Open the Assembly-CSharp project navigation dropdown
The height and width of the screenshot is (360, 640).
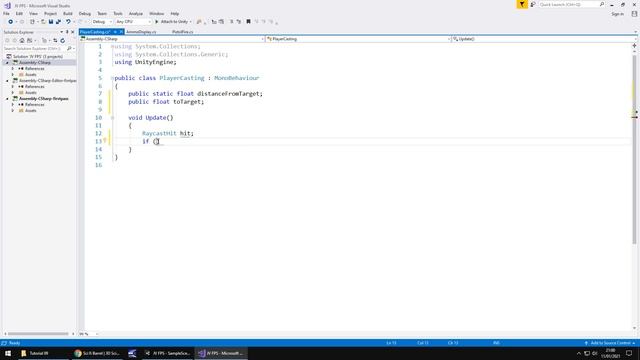(x=172, y=39)
